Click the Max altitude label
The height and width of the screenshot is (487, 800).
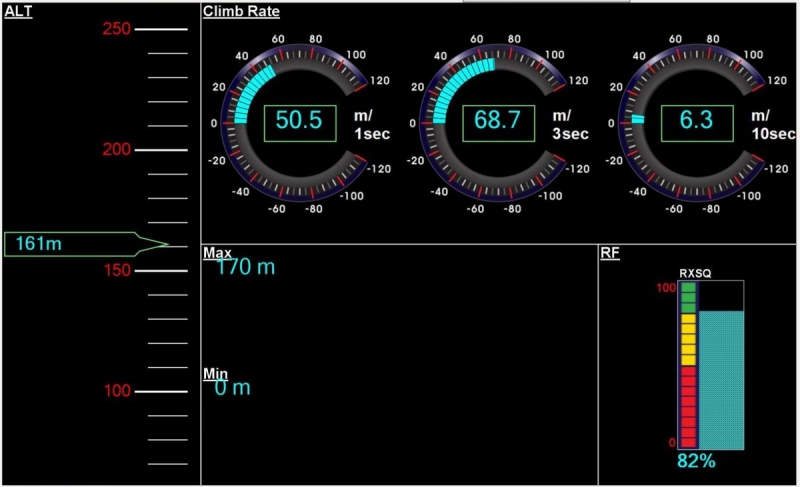[217, 253]
